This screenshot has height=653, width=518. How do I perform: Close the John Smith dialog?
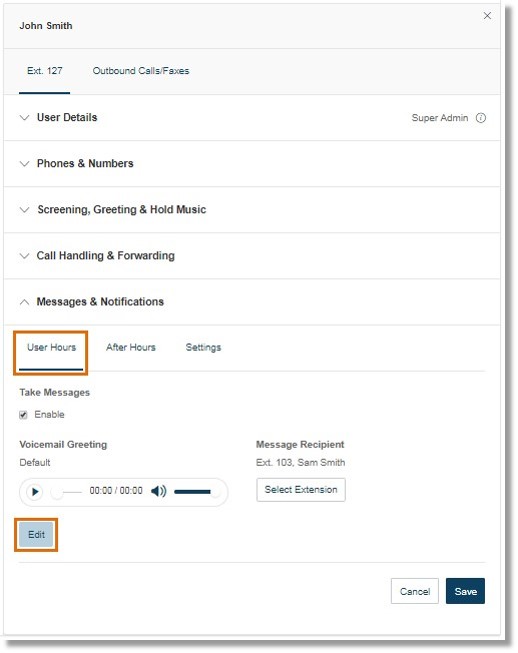tap(487, 16)
